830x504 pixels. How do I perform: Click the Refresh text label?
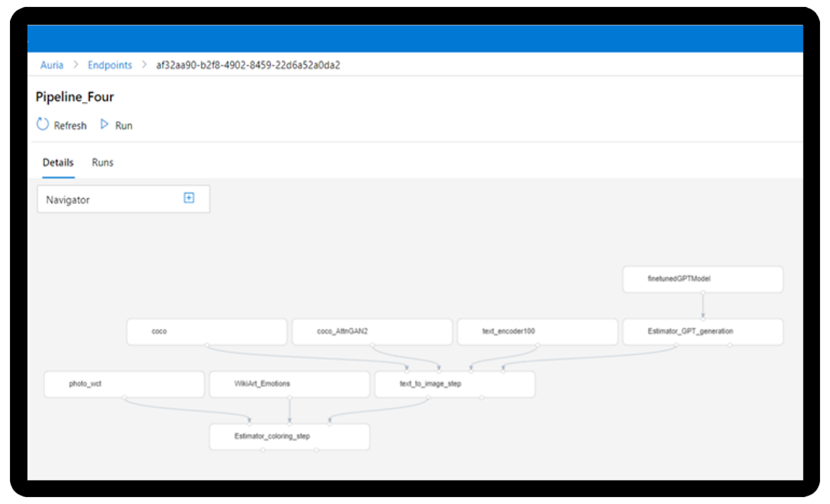pyautogui.click(x=70, y=126)
